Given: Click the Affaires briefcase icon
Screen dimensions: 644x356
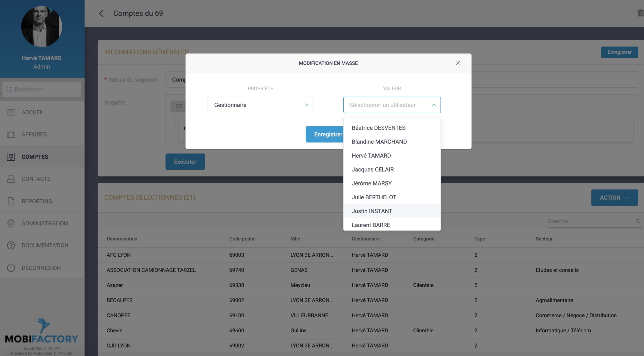Looking at the screenshot, I should click(x=11, y=135).
